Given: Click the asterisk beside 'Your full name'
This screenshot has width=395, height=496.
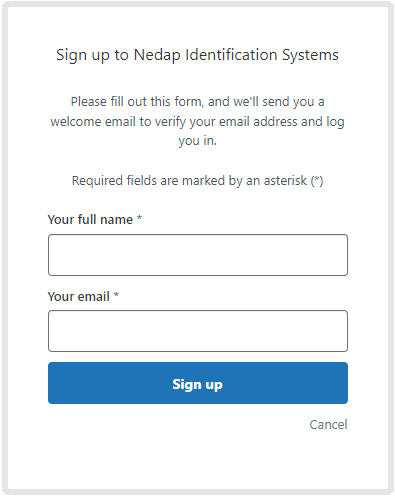Looking at the screenshot, I should (x=139, y=218).
